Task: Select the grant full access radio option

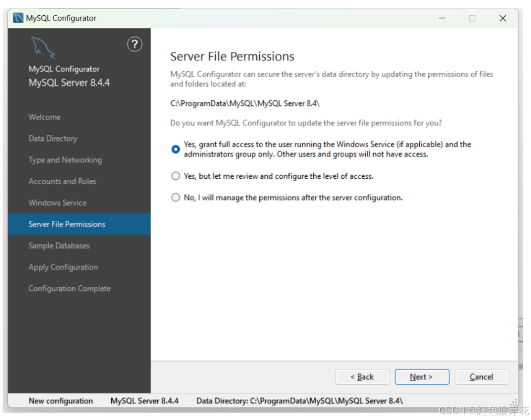Action: pos(175,149)
